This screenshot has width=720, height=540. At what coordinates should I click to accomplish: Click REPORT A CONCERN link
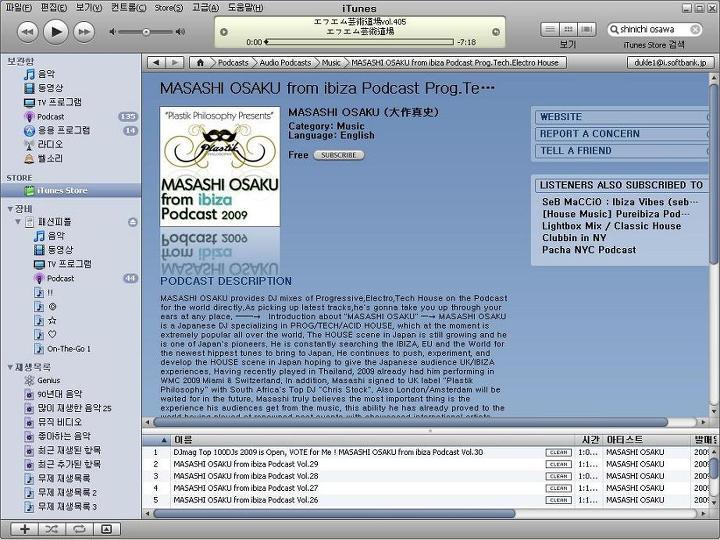(621, 134)
